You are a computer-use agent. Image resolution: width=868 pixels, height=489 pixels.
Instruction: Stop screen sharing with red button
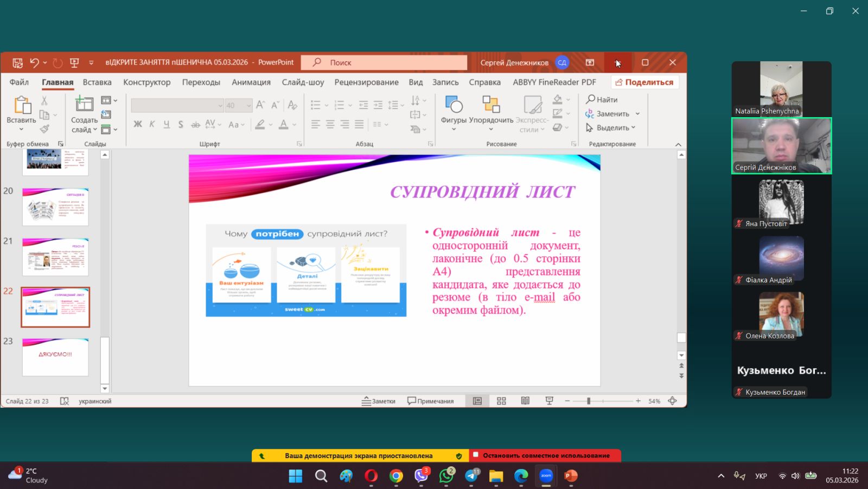tap(545, 455)
